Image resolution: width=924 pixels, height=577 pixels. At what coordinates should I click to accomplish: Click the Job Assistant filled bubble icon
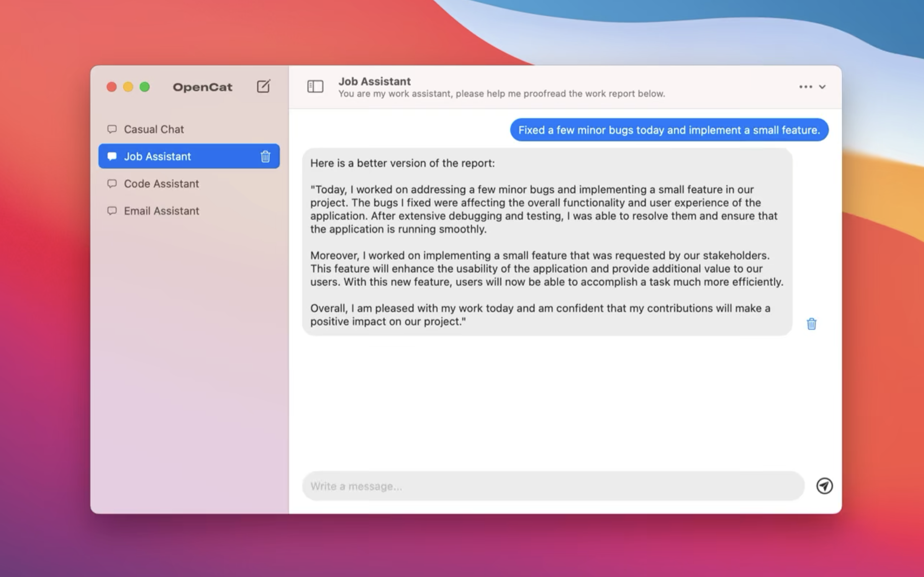point(112,156)
